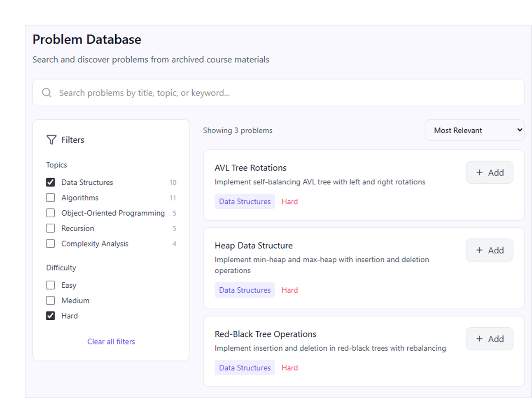The image size is (532, 398).
Task: Click the Data Structures count 10
Action: [173, 182]
